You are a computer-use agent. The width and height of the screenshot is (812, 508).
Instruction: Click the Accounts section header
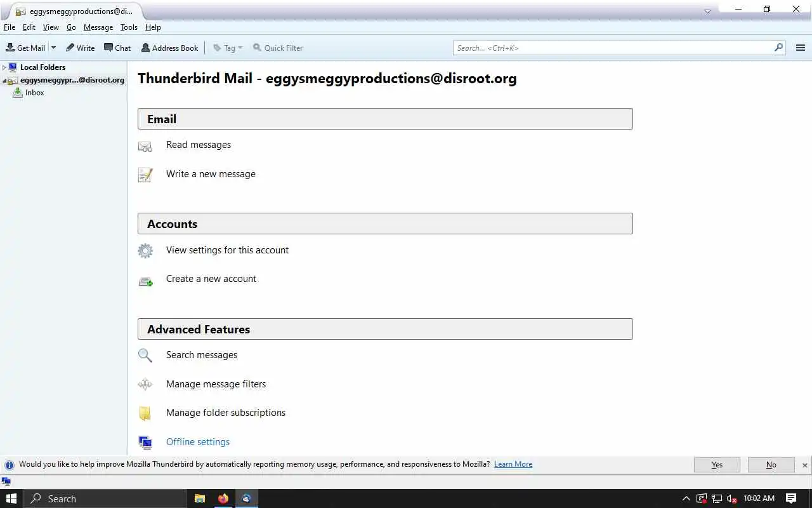pos(385,224)
